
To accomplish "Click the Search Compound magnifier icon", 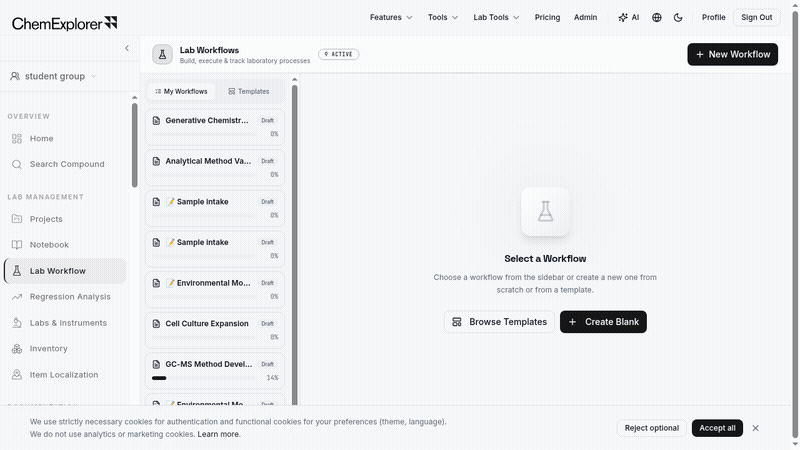I will (x=17, y=164).
